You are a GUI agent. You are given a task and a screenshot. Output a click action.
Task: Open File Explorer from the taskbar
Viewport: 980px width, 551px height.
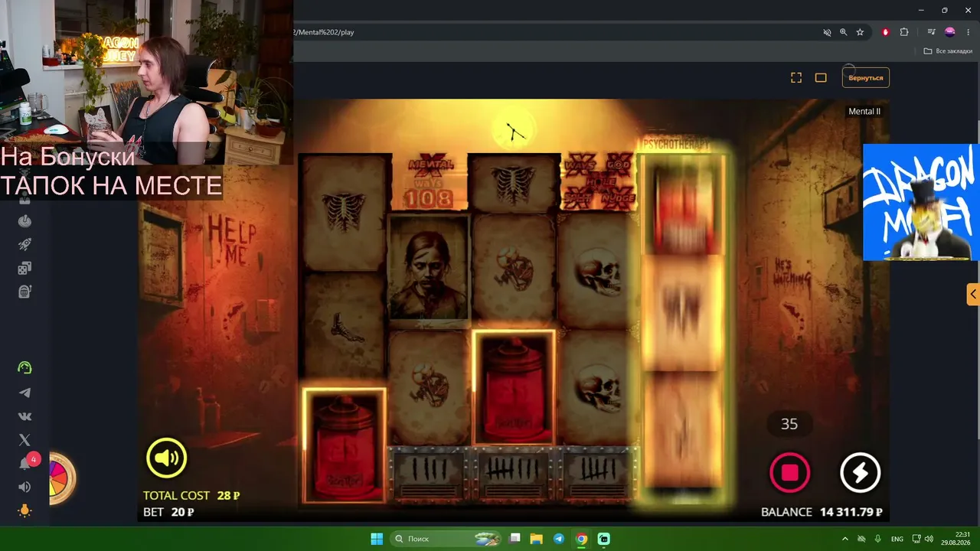(x=537, y=539)
